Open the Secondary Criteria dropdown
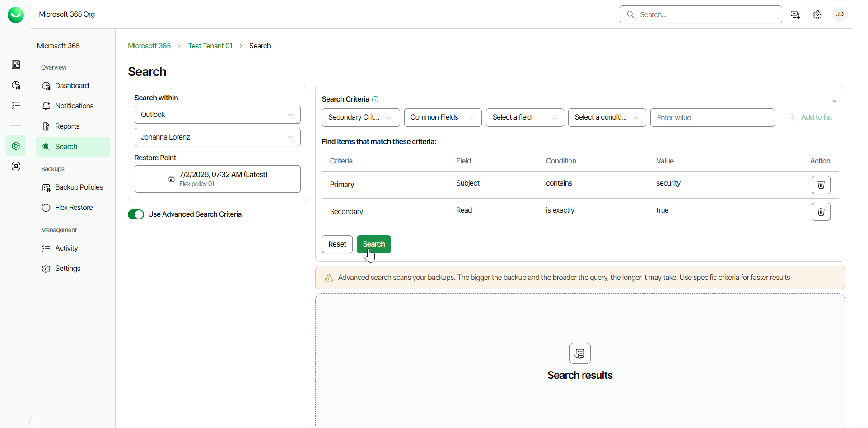 point(361,117)
